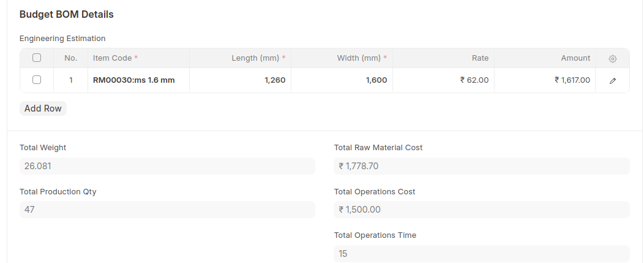This screenshot has height=263, width=644.
Task: Toggle the select-all rows checkbox in header
Action: point(37,58)
